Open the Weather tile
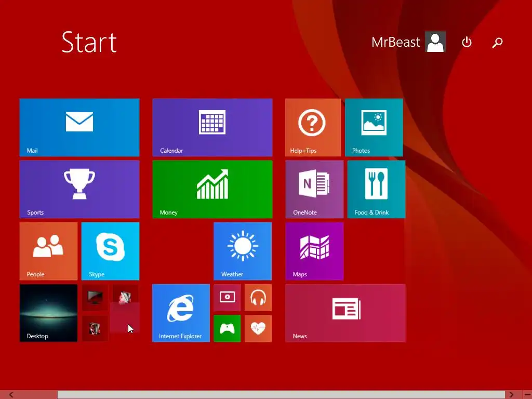Screen dimensions: 532x399 coord(243,251)
